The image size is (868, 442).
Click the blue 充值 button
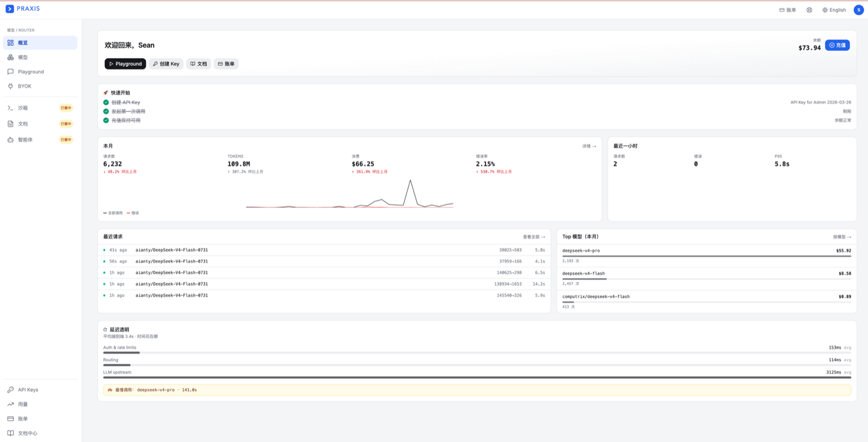click(838, 45)
